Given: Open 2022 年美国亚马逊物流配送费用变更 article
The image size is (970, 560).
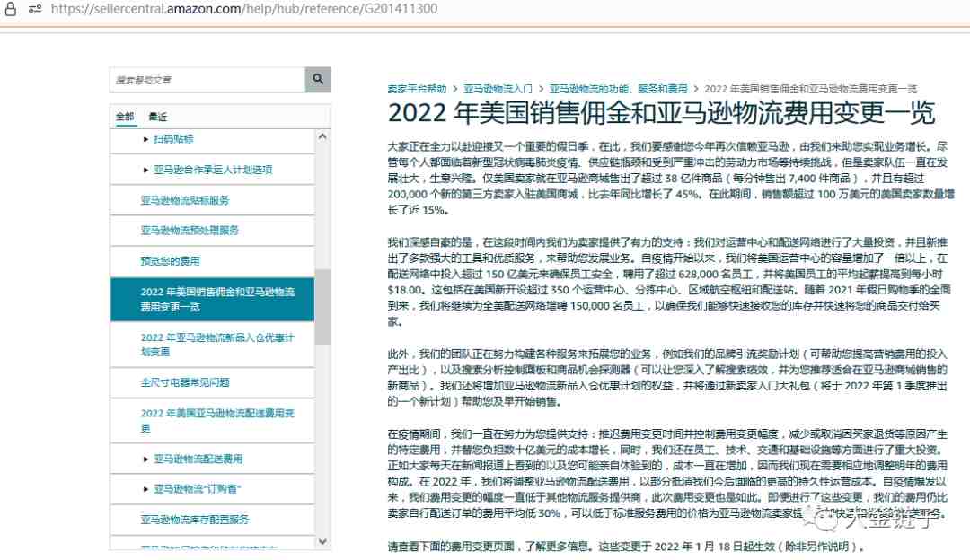Looking at the screenshot, I should [x=217, y=420].
